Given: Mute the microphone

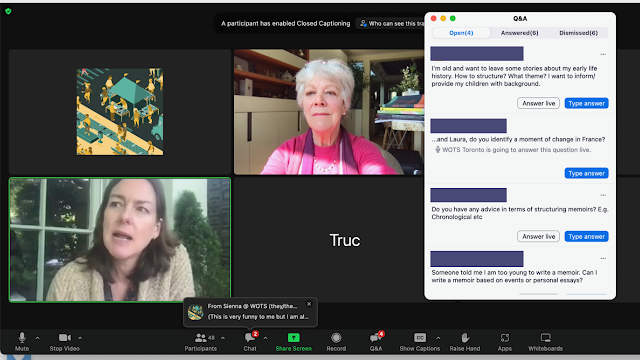Looking at the screenshot, I should 22,342.
